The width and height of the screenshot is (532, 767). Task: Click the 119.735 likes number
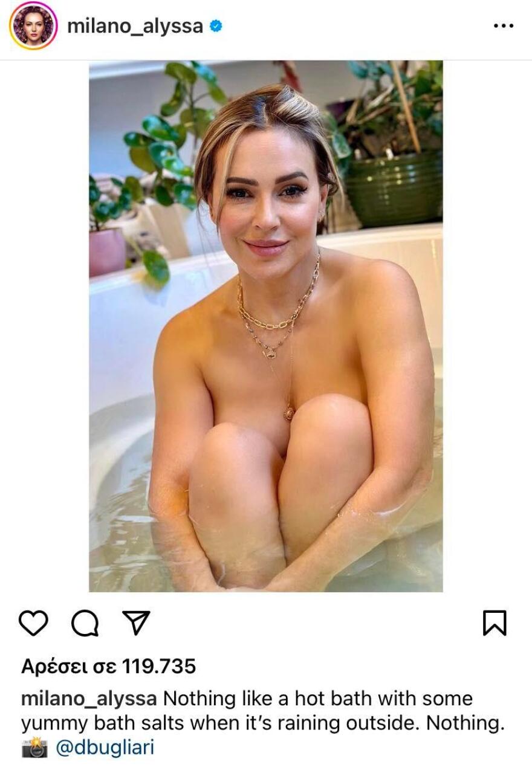coord(160,667)
